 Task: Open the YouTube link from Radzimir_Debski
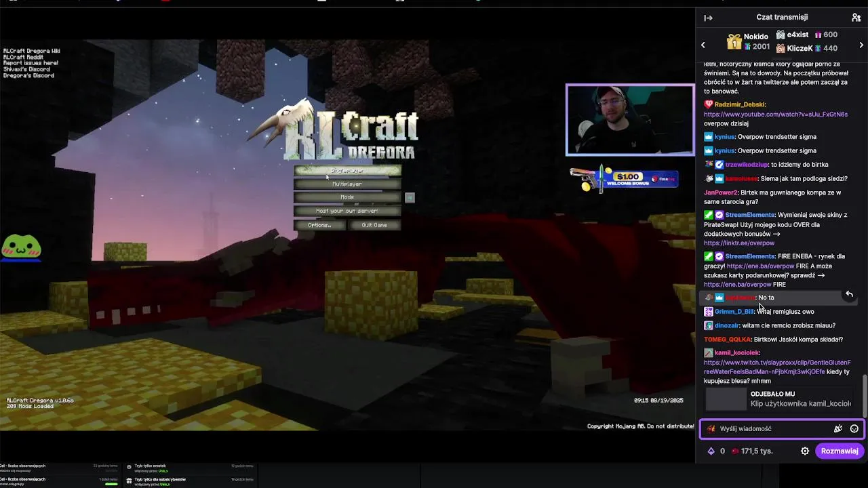776,114
